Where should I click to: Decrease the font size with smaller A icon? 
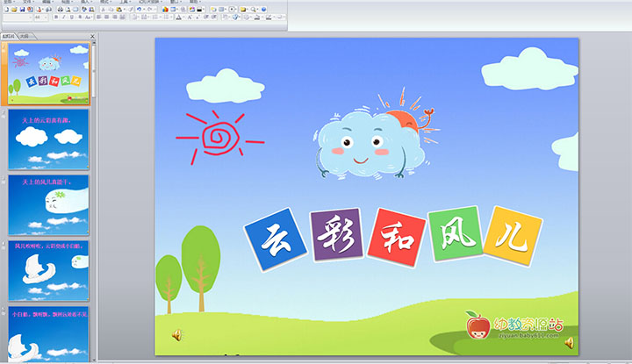[197, 18]
